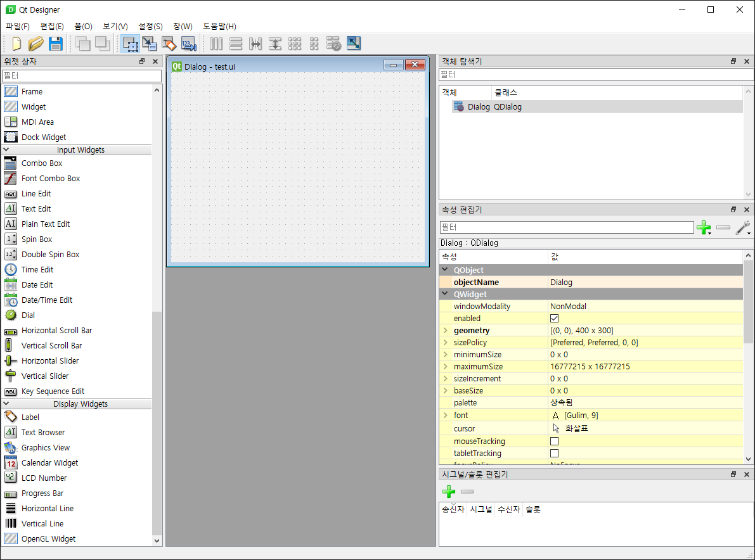Click the 속성 편집기 filter field
This screenshot has height=560, width=755.
(567, 227)
